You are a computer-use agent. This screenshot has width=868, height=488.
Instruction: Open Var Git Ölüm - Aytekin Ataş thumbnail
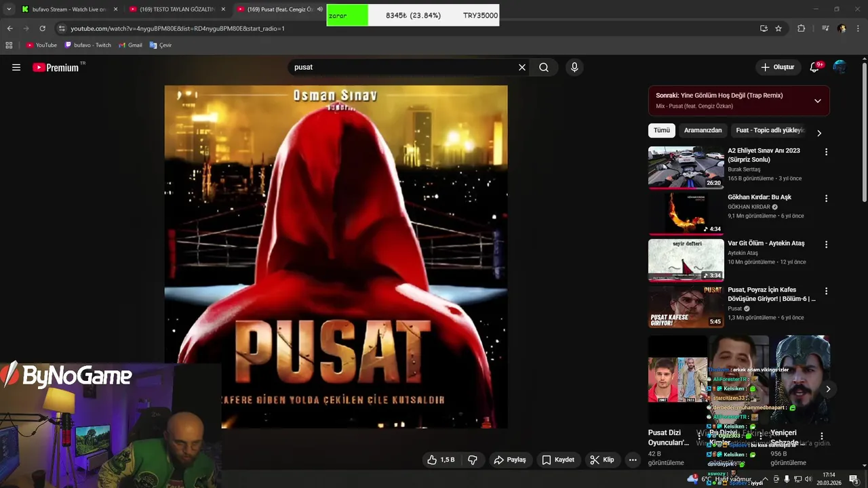pyautogui.click(x=686, y=260)
